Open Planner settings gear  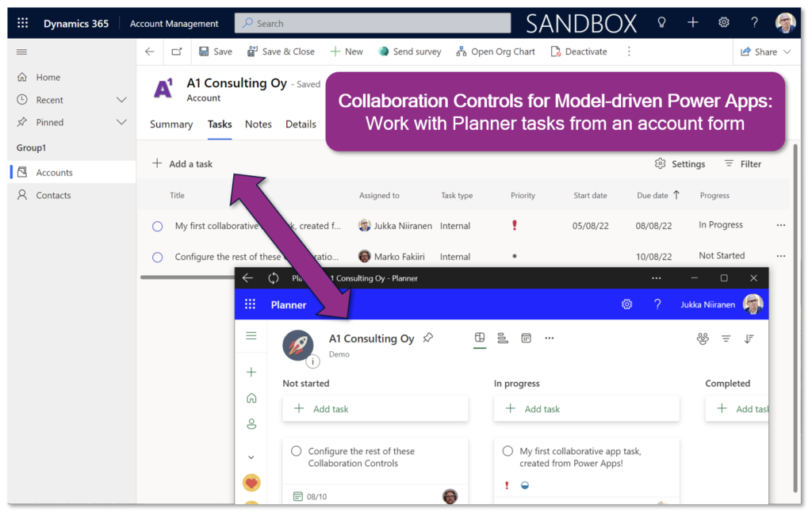(626, 304)
